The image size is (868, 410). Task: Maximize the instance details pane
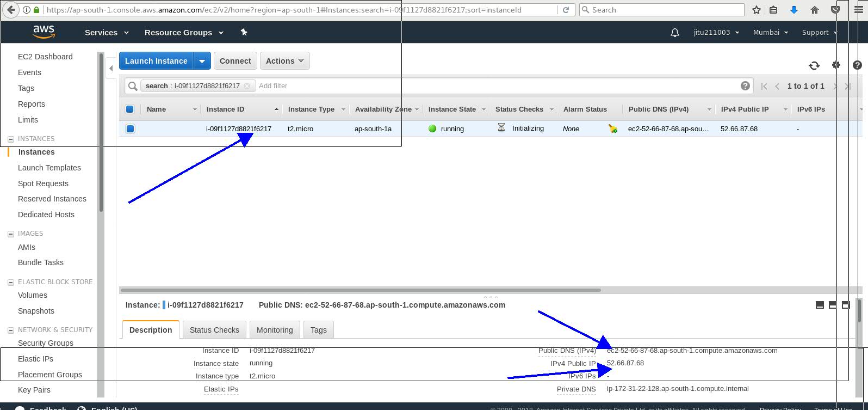coord(846,305)
